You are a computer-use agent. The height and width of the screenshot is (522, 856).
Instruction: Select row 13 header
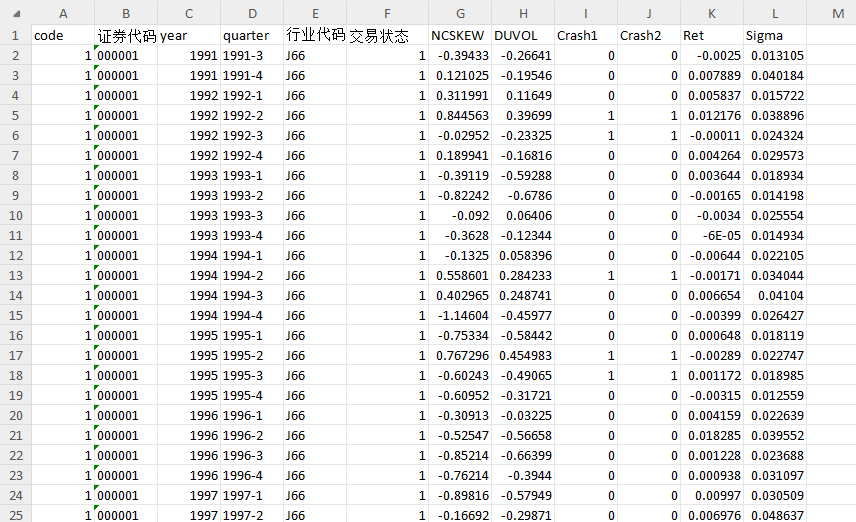pos(15,276)
